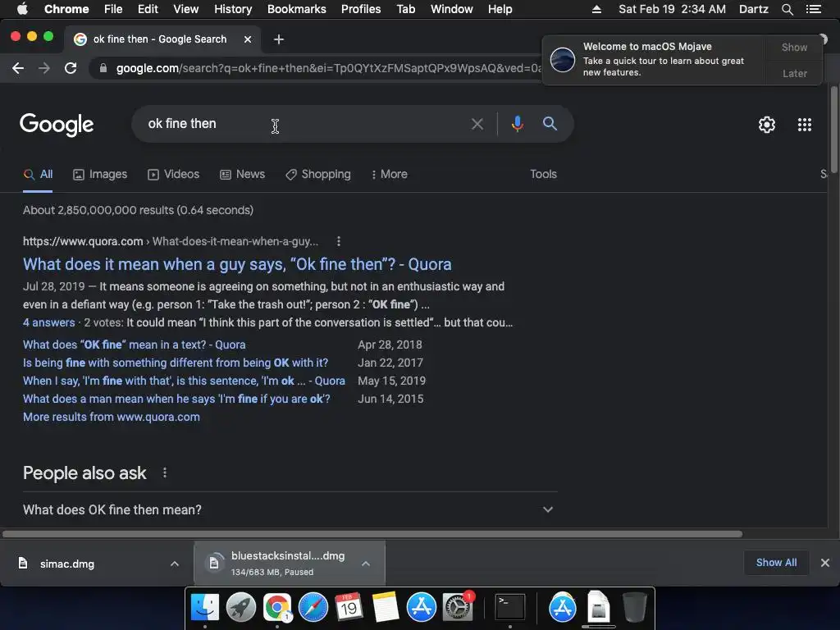Open the Trash in the Dock
Screen dimensions: 840x630
(635, 607)
